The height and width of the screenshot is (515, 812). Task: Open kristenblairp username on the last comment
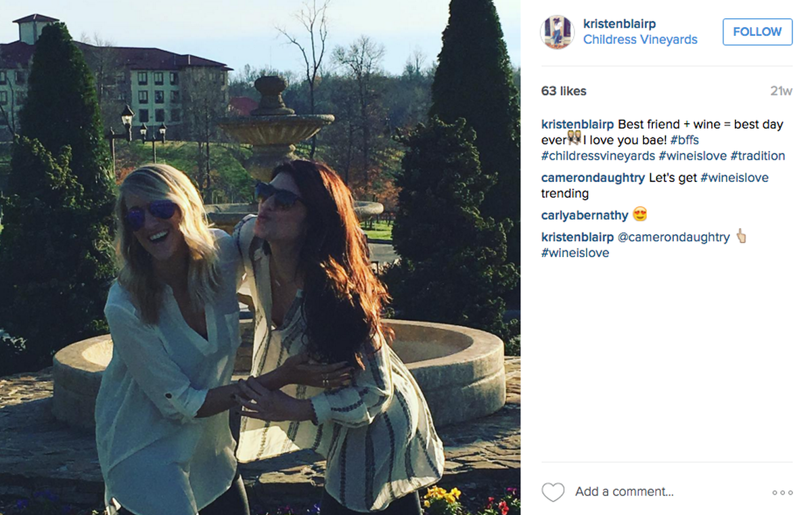[578, 237]
